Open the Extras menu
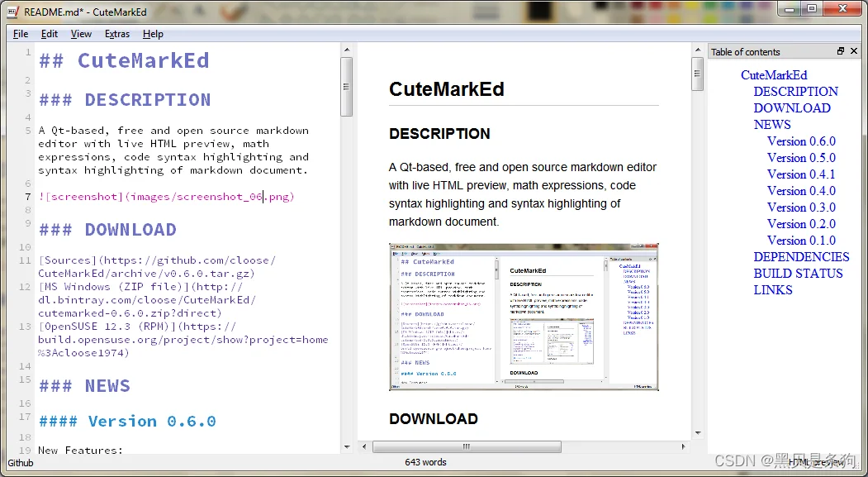868x477 pixels. [116, 34]
